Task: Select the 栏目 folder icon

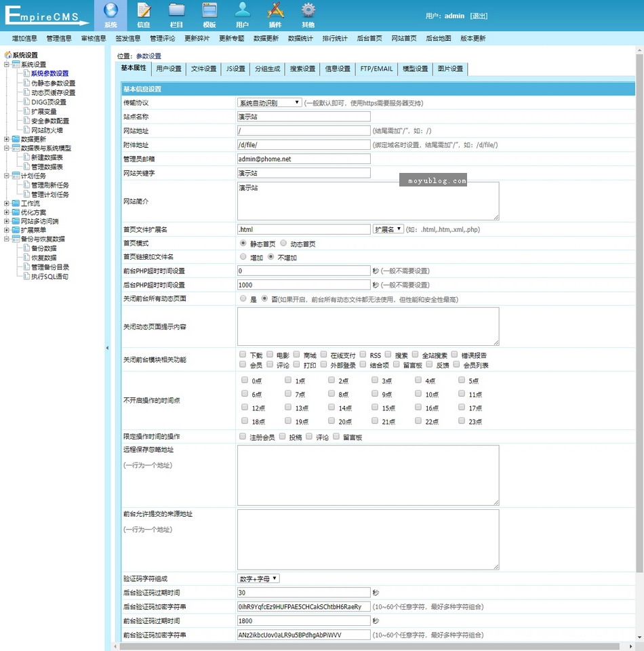Action: [x=177, y=11]
